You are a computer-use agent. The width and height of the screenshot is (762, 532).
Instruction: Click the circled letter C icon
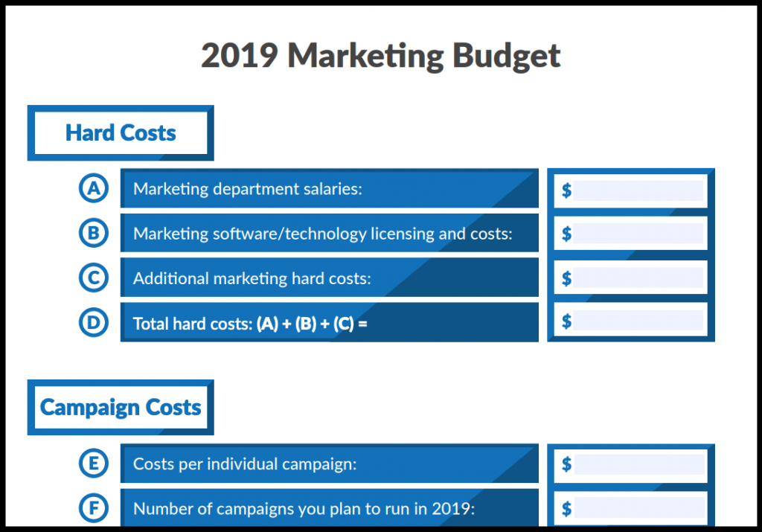coord(94,278)
